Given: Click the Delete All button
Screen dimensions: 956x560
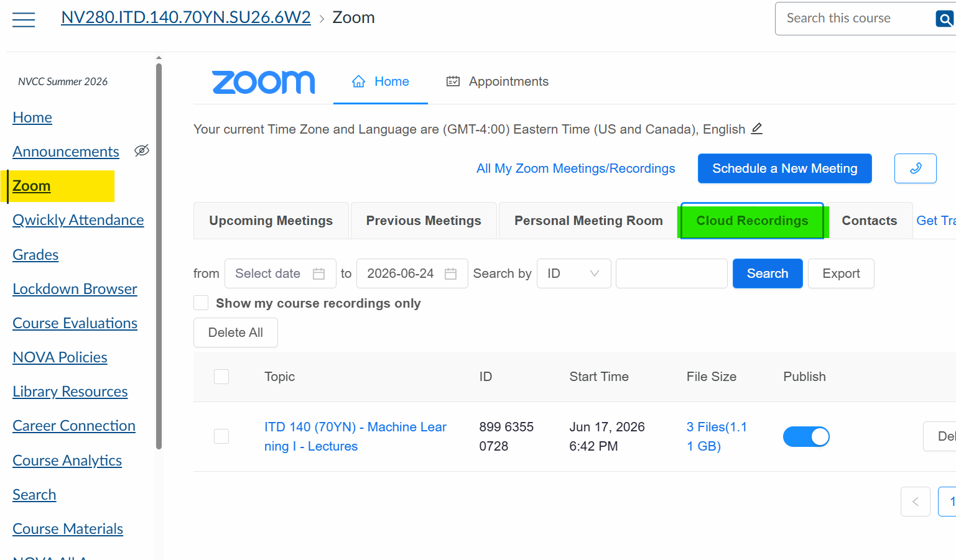Looking at the screenshot, I should tap(236, 333).
